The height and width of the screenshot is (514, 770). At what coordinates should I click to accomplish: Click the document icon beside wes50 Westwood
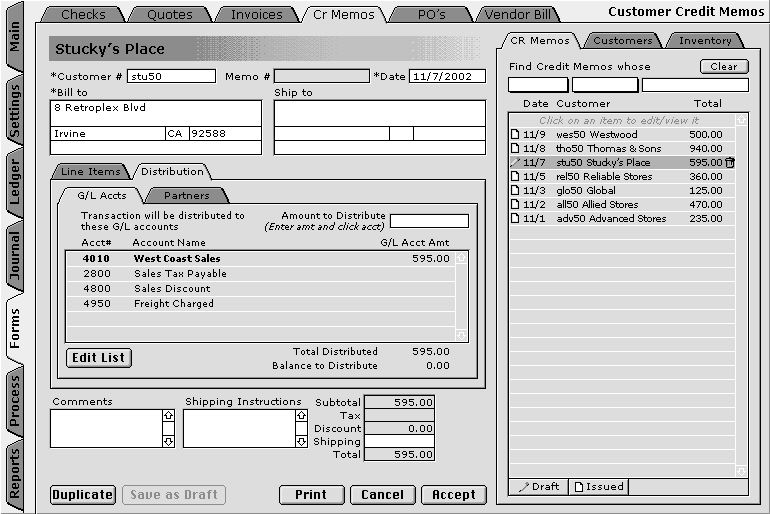[515, 135]
